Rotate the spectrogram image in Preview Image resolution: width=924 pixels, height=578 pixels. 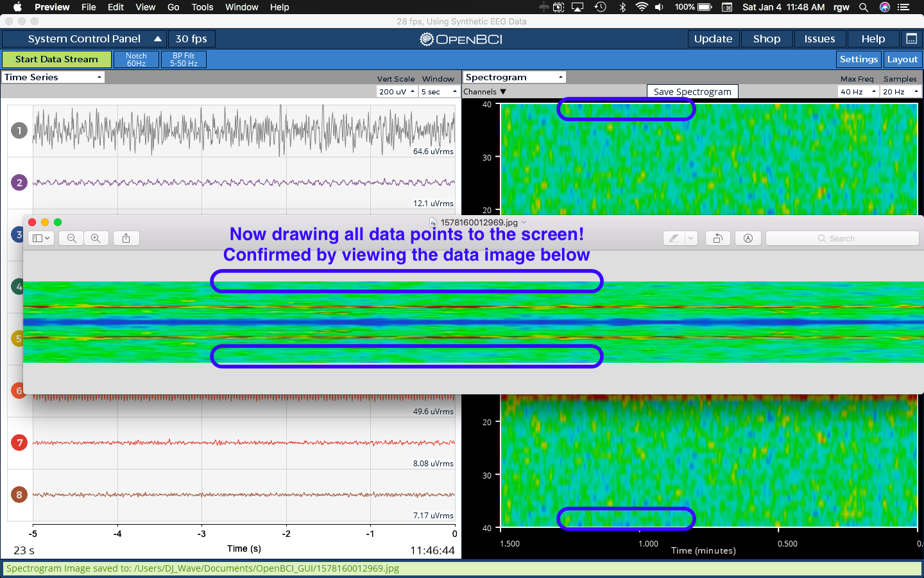717,238
